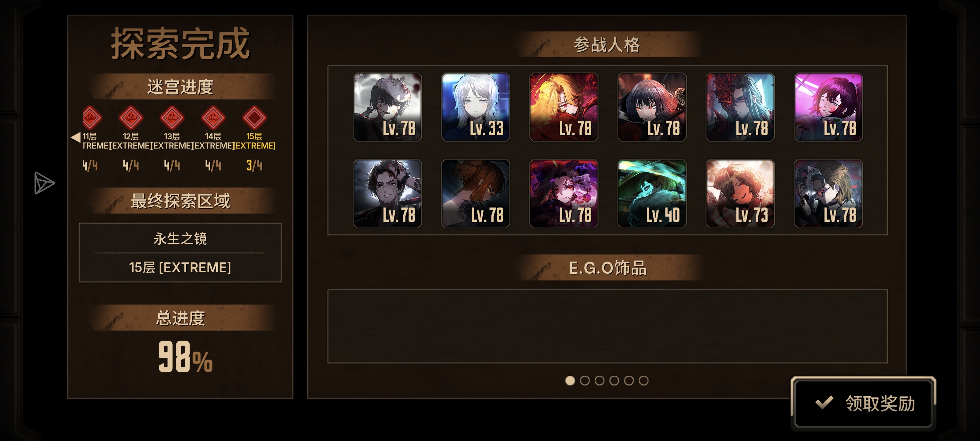Select the first page indicator dot
980x441 pixels.
570,380
